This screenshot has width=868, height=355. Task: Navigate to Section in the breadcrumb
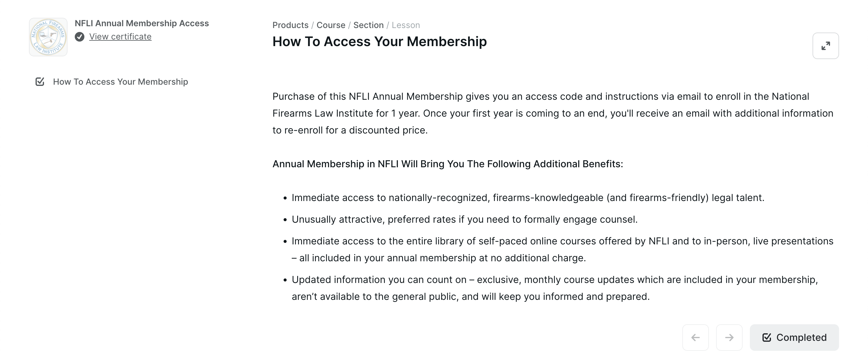click(x=368, y=25)
